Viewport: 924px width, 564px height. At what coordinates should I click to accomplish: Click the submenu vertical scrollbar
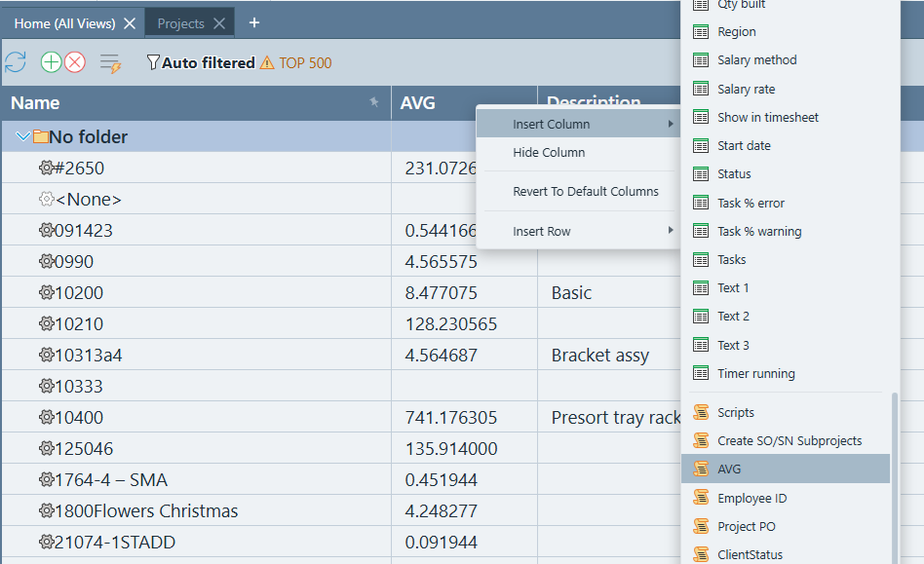(x=895, y=478)
